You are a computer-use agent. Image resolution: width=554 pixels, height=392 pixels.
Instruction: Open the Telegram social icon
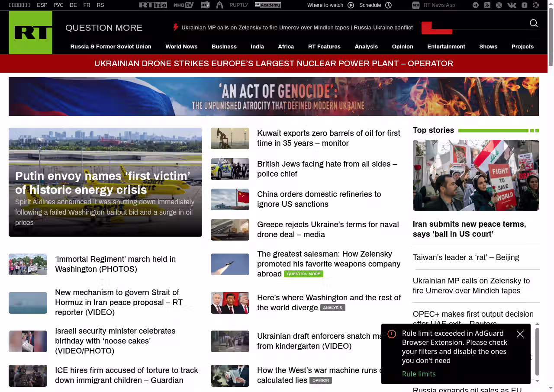[476, 5]
